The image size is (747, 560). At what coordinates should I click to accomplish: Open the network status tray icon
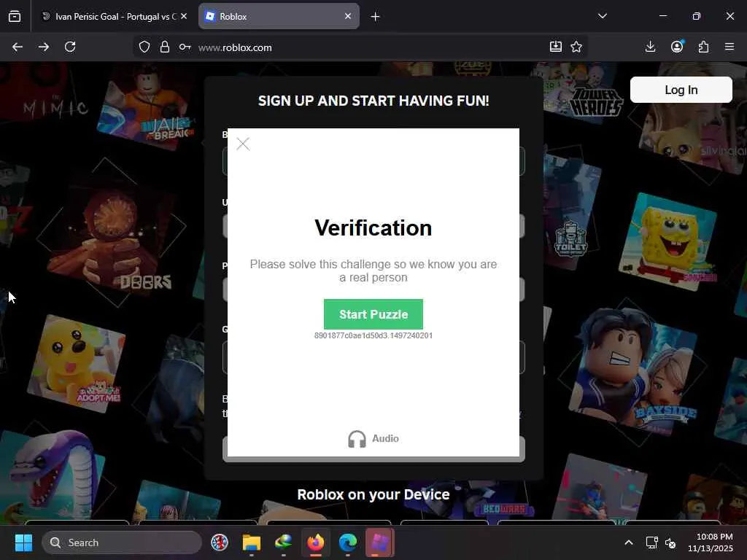click(x=651, y=542)
